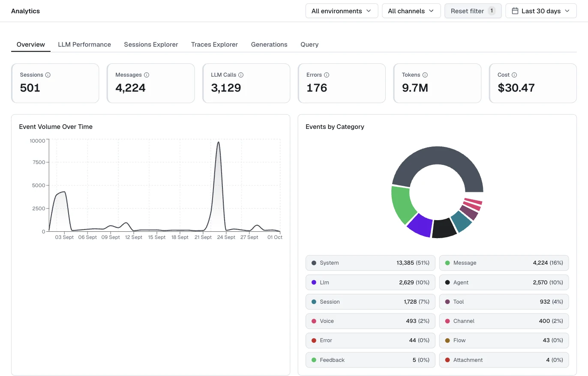
Task: Click the Error category legend row
Action: (x=371, y=340)
